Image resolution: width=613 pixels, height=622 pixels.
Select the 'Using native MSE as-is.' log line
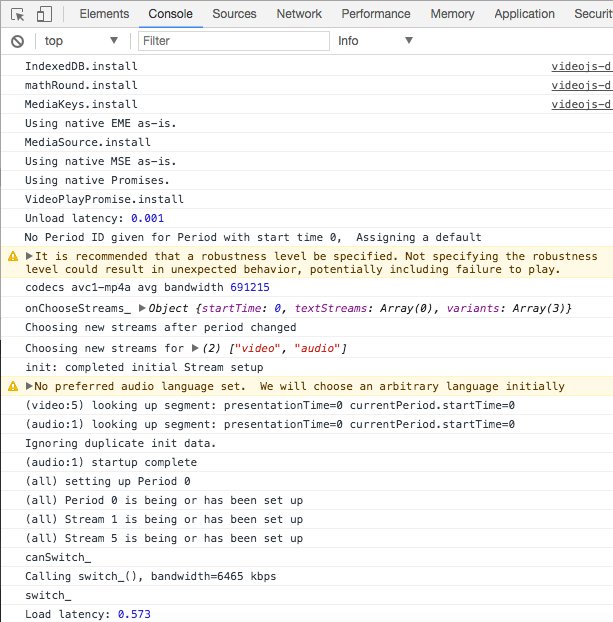(x=307, y=161)
